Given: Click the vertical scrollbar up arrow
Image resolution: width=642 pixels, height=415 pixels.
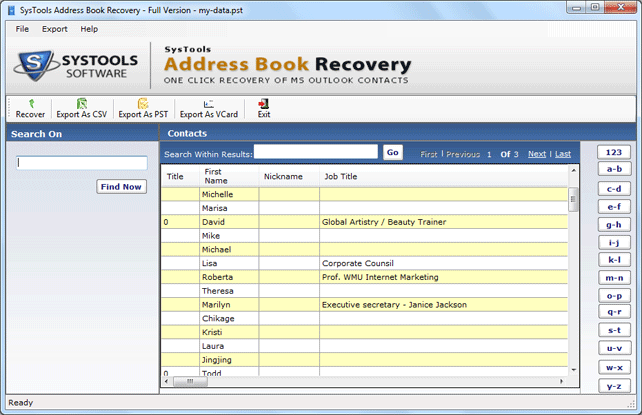Looking at the screenshot, I should tap(574, 170).
